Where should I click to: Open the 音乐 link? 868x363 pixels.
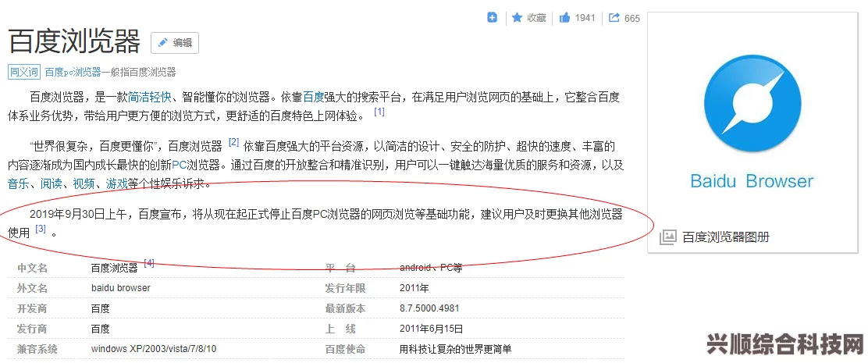point(18,183)
